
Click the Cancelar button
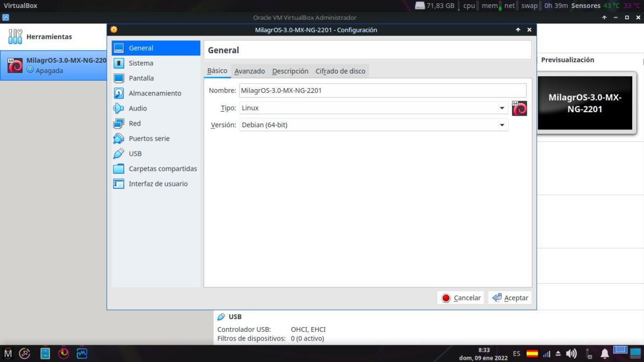coord(461,298)
